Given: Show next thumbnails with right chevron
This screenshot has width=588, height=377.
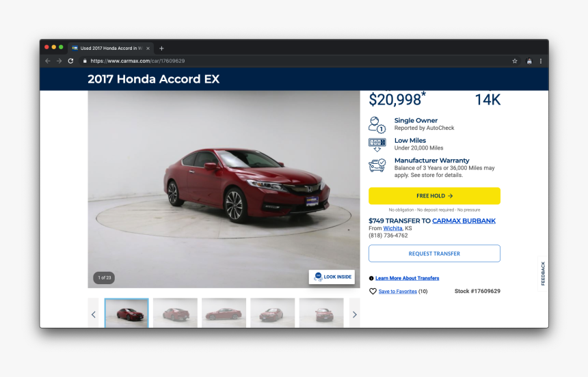Looking at the screenshot, I should (x=354, y=314).
